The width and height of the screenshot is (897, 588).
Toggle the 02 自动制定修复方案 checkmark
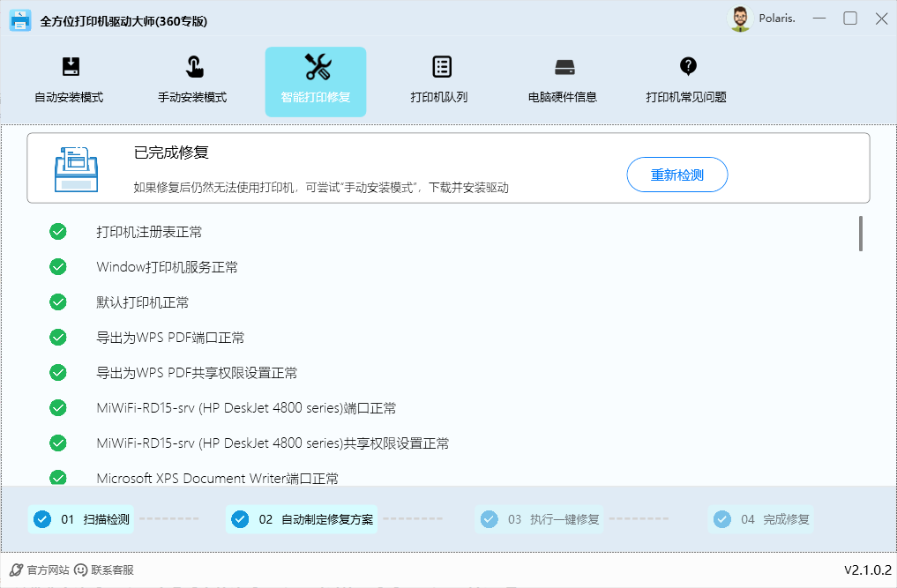pyautogui.click(x=241, y=519)
